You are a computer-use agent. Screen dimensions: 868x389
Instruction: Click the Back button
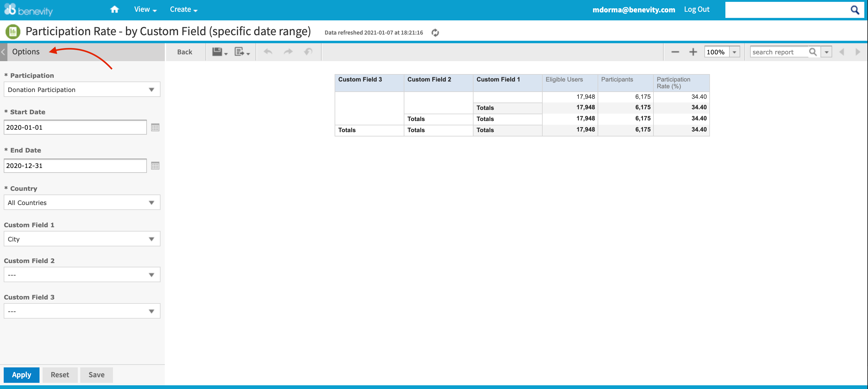185,52
